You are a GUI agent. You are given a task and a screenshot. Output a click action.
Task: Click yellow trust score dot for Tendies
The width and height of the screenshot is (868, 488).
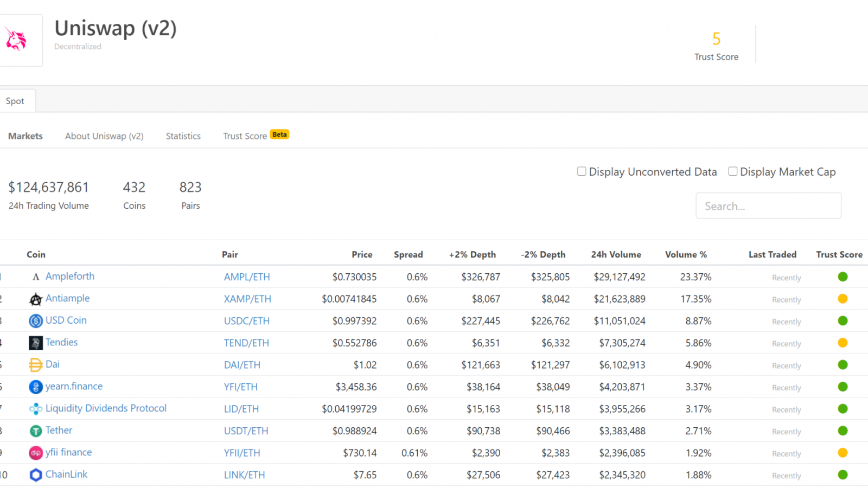point(843,343)
